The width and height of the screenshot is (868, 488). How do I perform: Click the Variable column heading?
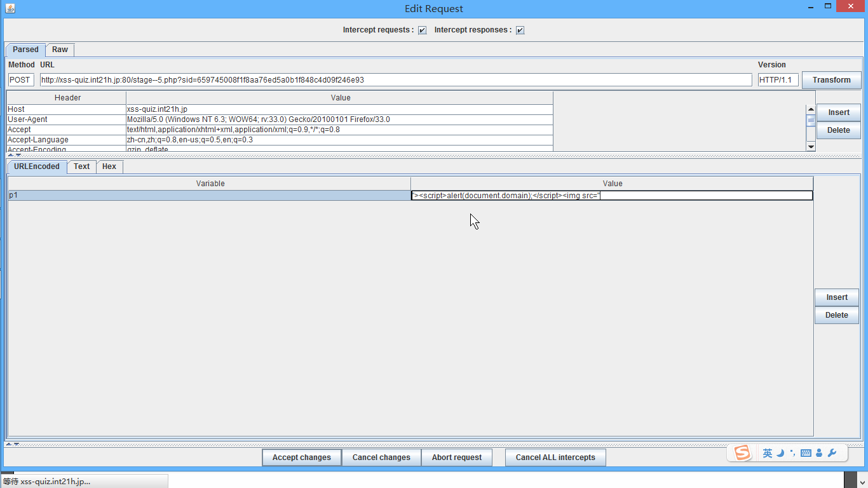(x=210, y=184)
